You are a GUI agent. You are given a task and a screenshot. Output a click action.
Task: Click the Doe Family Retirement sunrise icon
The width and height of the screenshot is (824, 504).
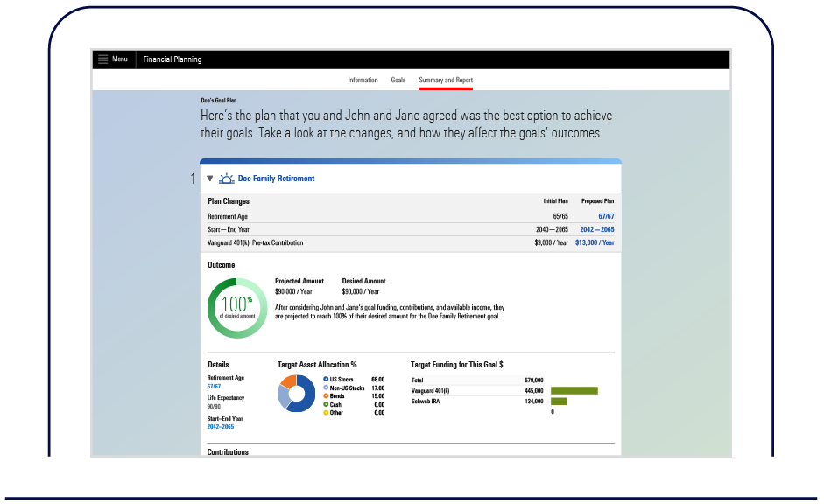click(x=227, y=178)
